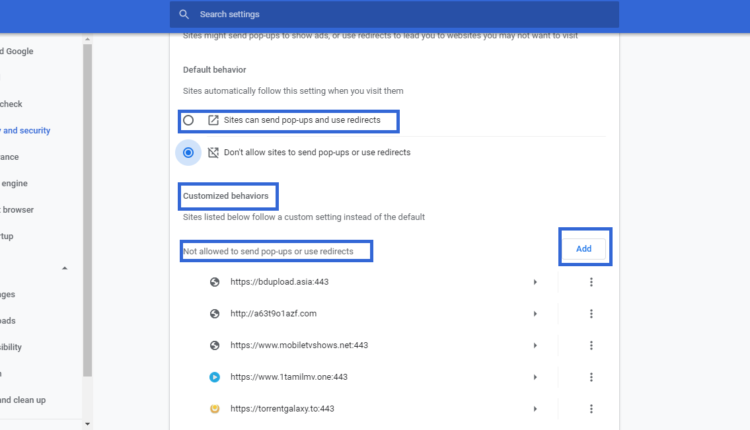The height and width of the screenshot is (430, 750).
Task: Click globe icon for a63t9o1azf.com
Action: [x=215, y=314]
